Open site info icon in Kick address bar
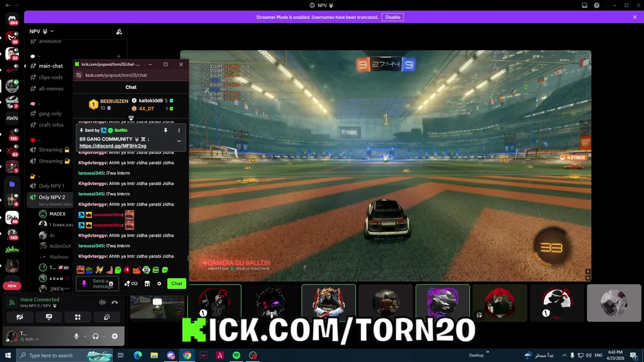Screen dimensions: 644x362 click(78, 75)
